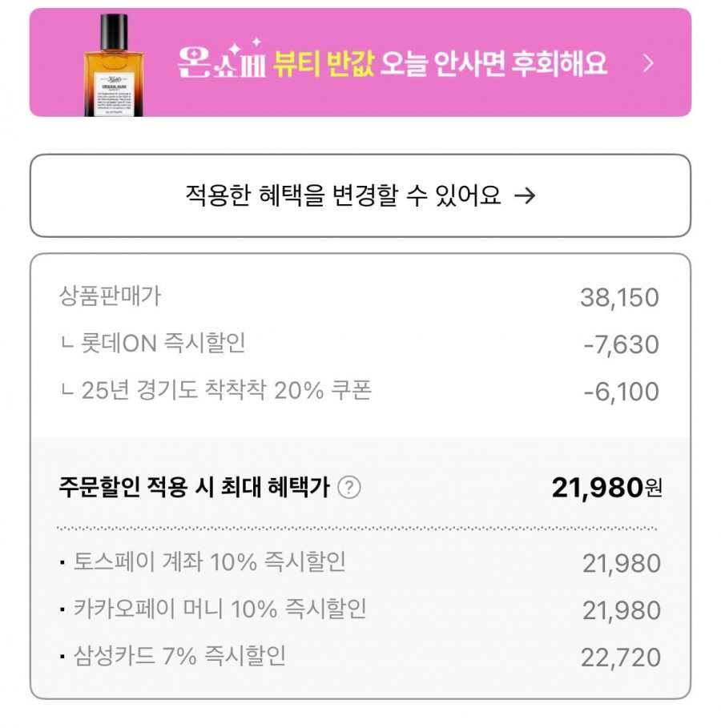Select 토스페이 계좌 10% 즉시할인 option
This screenshot has height=728, width=721.
coord(360,562)
